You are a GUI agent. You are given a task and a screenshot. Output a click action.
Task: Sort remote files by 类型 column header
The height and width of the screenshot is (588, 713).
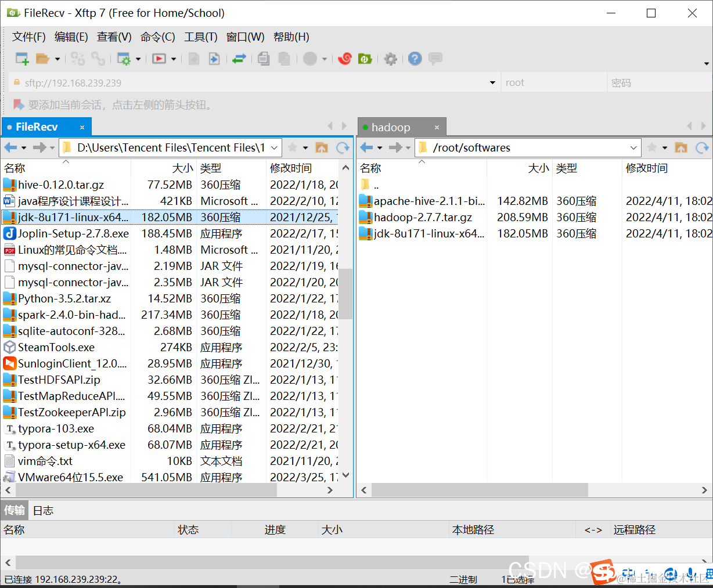tap(587, 168)
